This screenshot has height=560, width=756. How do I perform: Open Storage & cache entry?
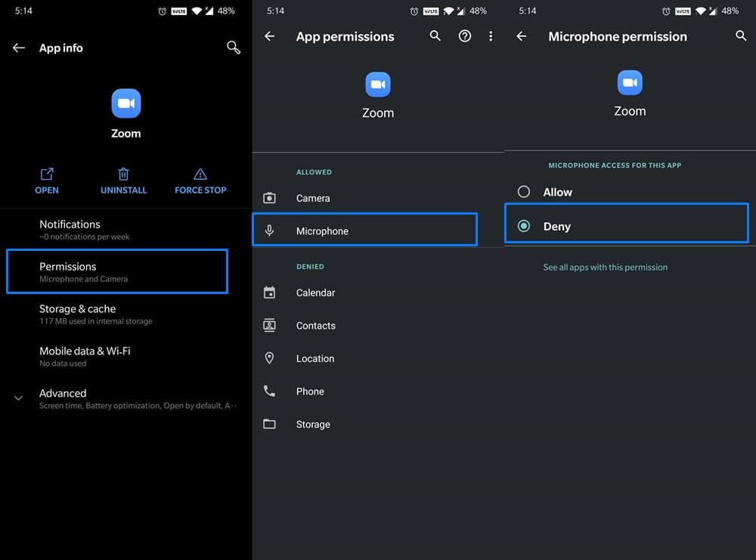tap(125, 314)
